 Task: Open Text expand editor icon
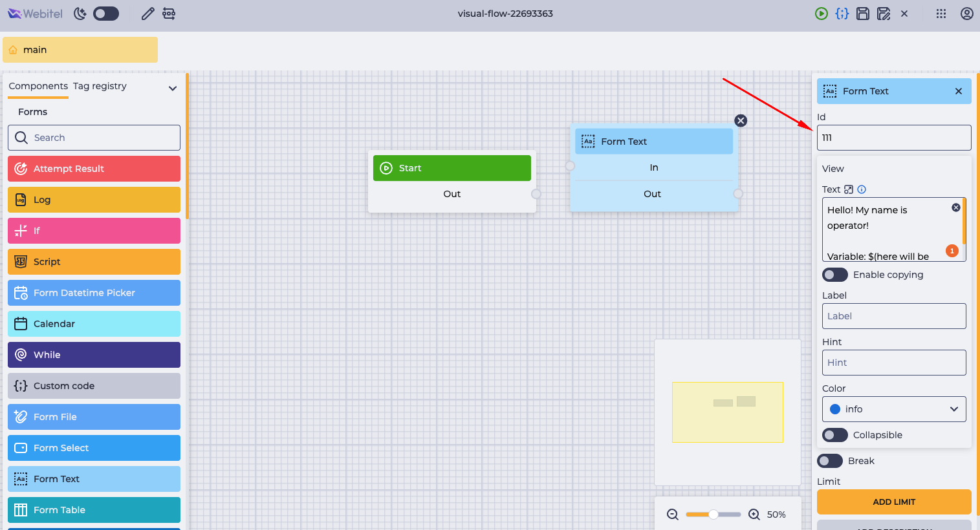[x=849, y=189]
